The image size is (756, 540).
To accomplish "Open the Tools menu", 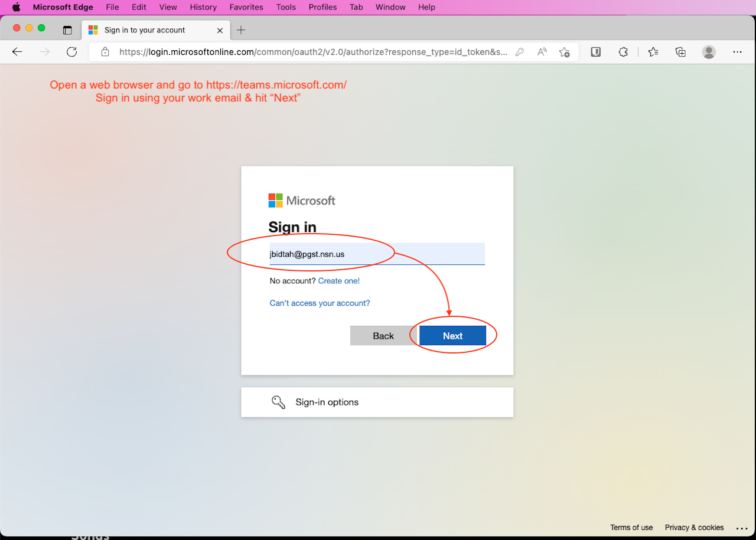I will tap(286, 7).
